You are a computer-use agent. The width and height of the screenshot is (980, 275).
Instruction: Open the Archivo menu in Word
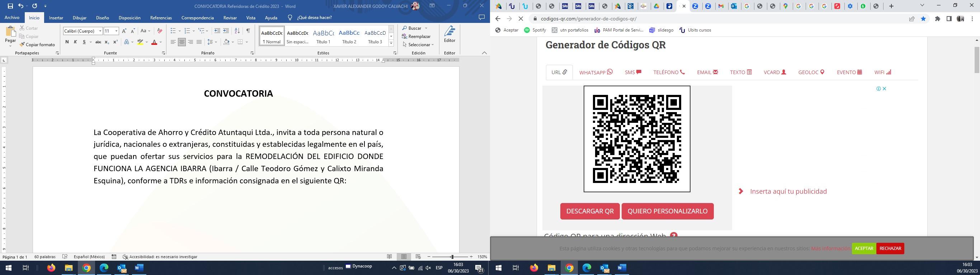pos(12,18)
